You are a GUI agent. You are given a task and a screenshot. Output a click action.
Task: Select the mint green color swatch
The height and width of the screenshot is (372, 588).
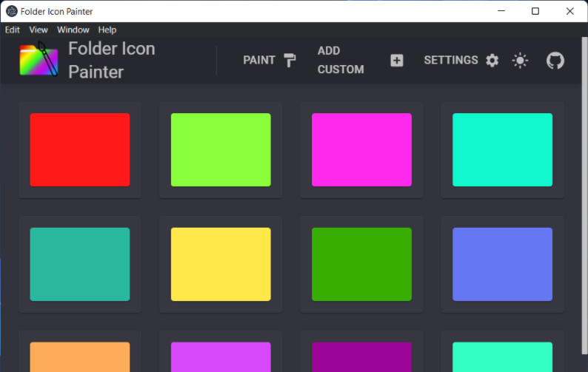point(503,357)
